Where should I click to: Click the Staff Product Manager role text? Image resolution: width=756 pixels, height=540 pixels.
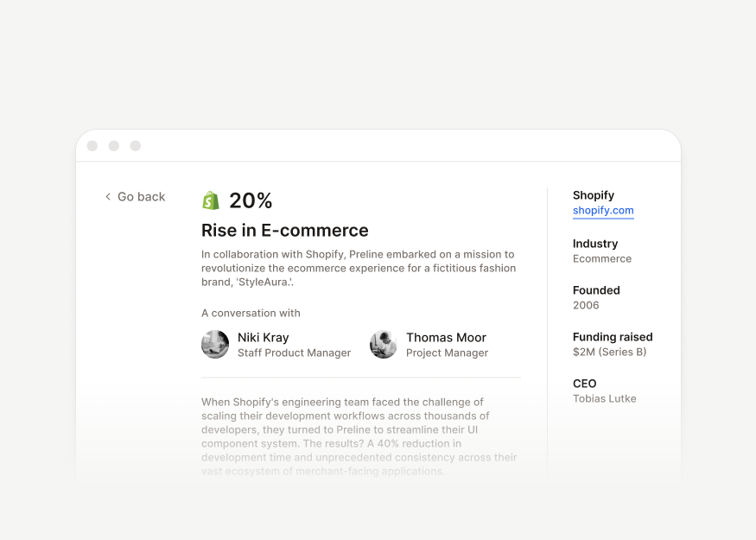click(x=294, y=353)
